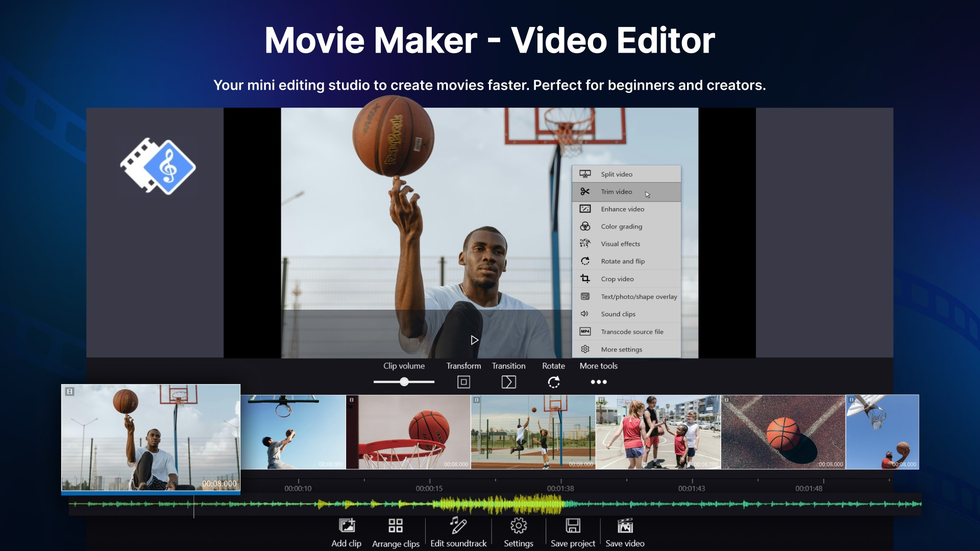Click the Save video label
This screenshot has height=551, width=980.
point(625,543)
